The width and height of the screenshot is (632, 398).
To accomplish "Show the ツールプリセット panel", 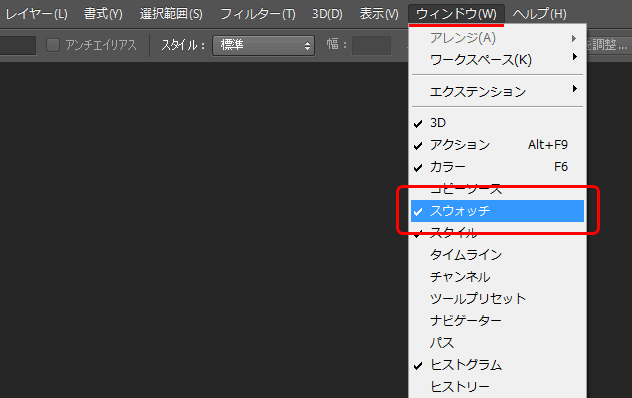I will pyautogui.click(x=498, y=299).
